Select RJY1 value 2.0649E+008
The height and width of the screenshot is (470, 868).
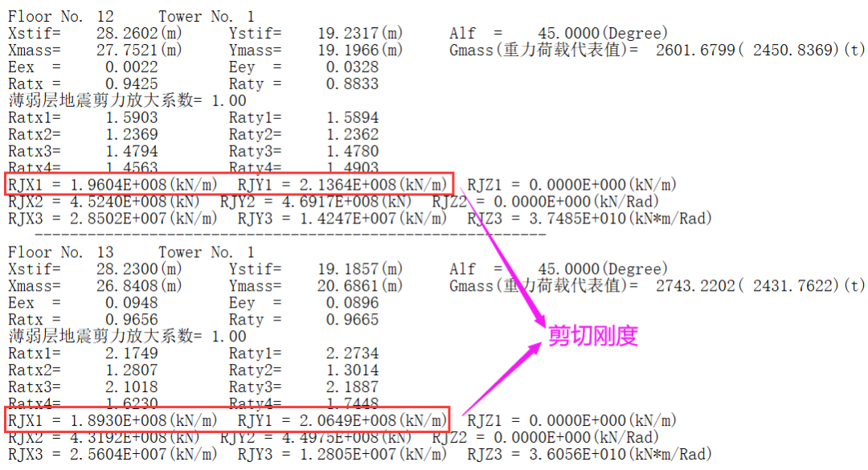click(348, 421)
